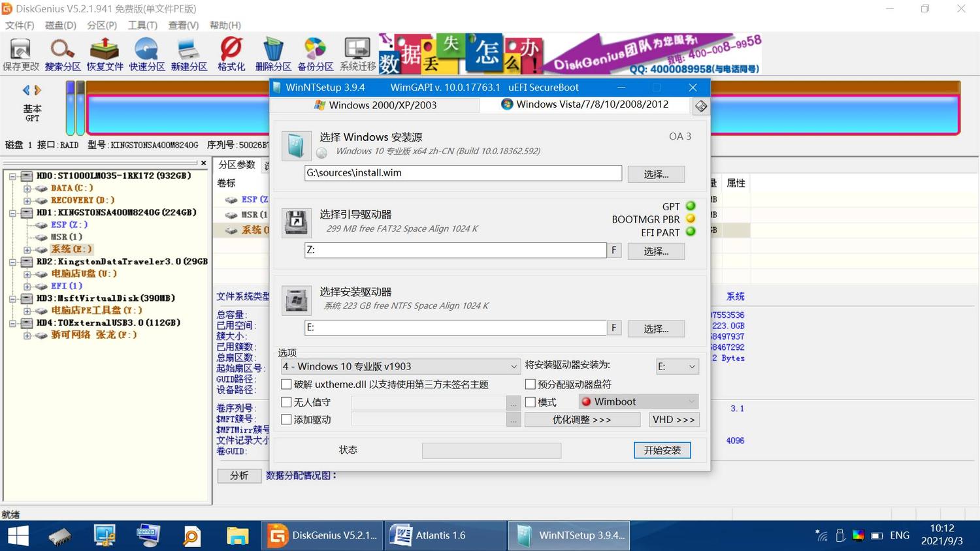Click the install source disk icon in WinNTSetup

coord(296,145)
